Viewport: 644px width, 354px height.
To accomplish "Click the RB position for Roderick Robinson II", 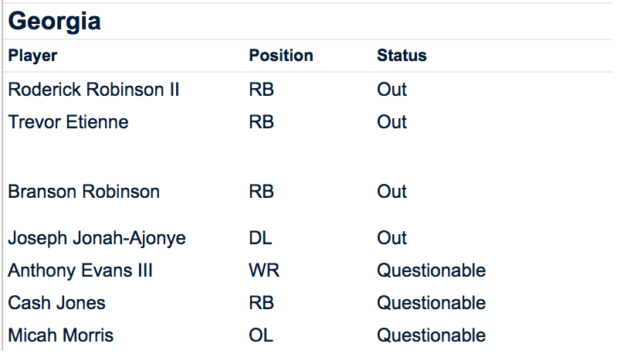I will pyautogui.click(x=261, y=90).
